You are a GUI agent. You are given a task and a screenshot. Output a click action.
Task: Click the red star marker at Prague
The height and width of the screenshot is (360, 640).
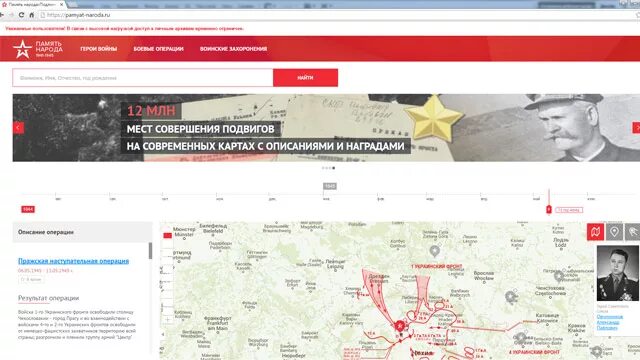click(x=400, y=326)
